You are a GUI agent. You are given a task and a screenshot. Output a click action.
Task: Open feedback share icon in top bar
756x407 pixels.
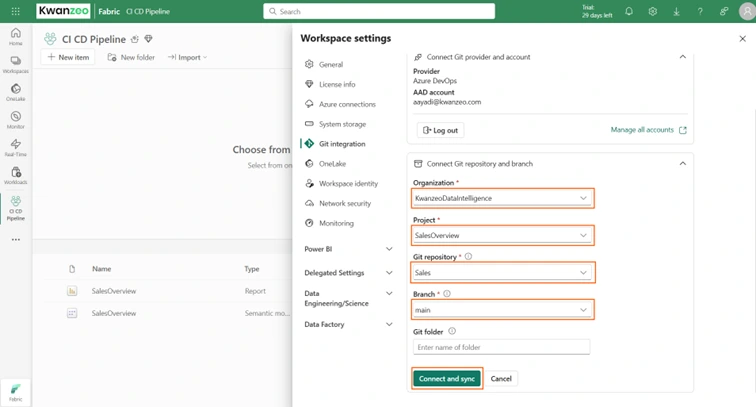point(724,11)
